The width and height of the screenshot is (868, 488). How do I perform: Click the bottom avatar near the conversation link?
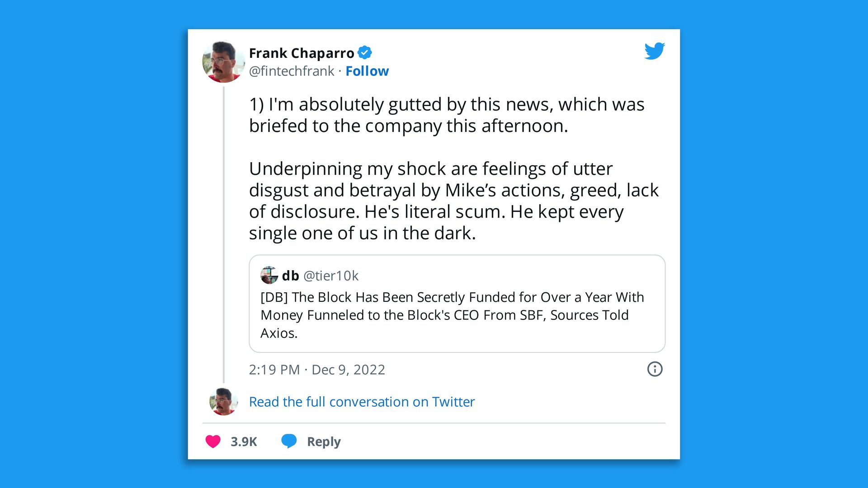223,402
